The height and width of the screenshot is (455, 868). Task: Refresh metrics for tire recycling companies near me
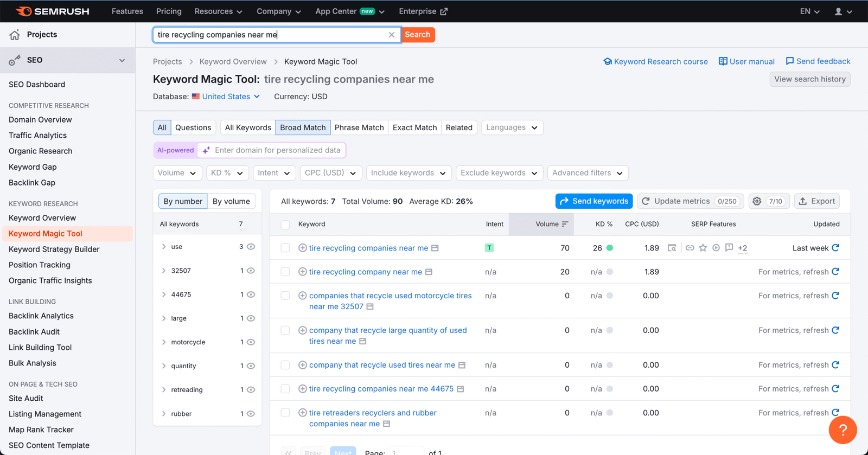click(835, 248)
